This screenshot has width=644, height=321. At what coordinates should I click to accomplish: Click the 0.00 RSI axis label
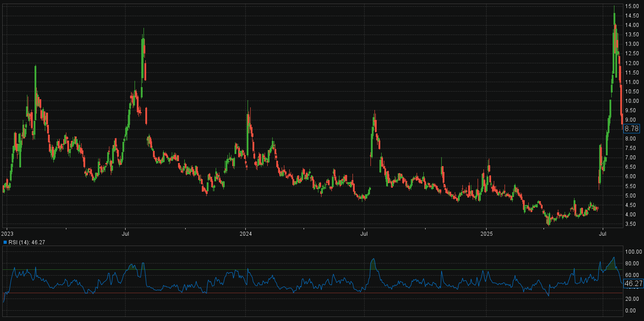[631, 311]
